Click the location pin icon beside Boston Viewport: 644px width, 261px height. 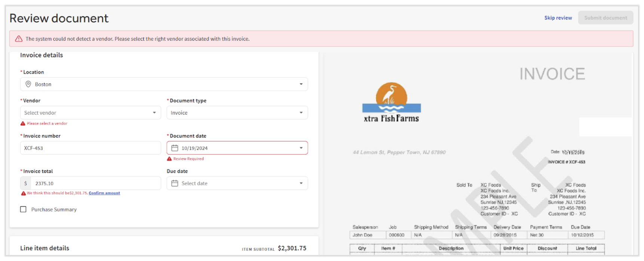pos(28,84)
